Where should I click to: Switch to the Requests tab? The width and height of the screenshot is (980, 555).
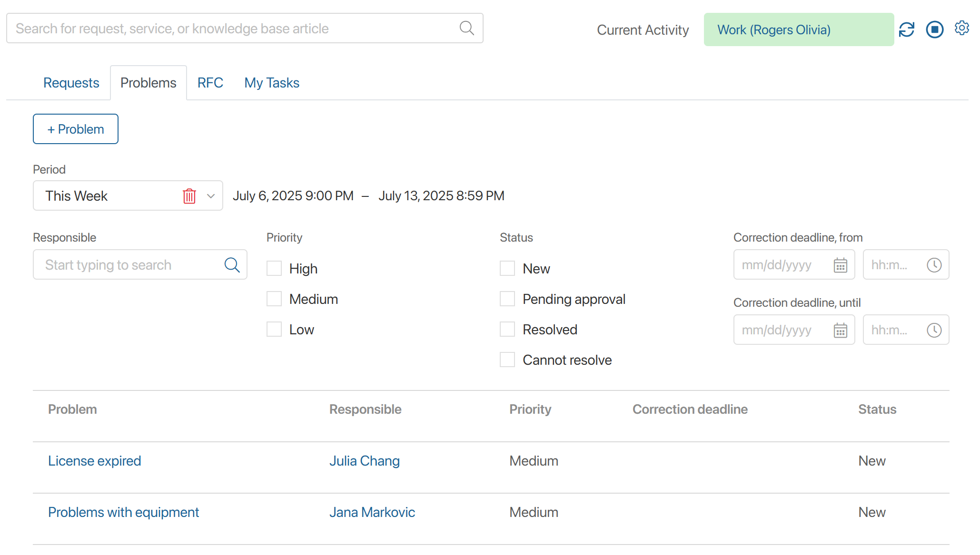(71, 83)
